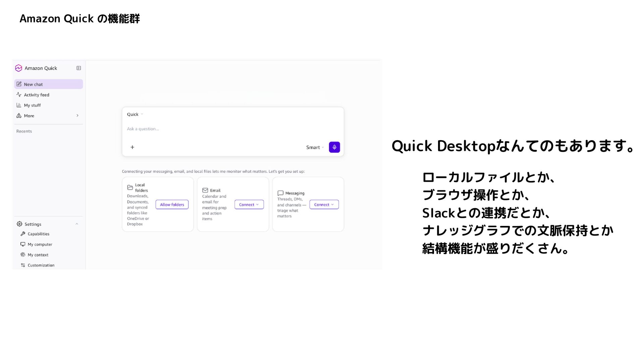Click the Amazon Quick logo icon
The image size is (644, 362).
click(18, 68)
